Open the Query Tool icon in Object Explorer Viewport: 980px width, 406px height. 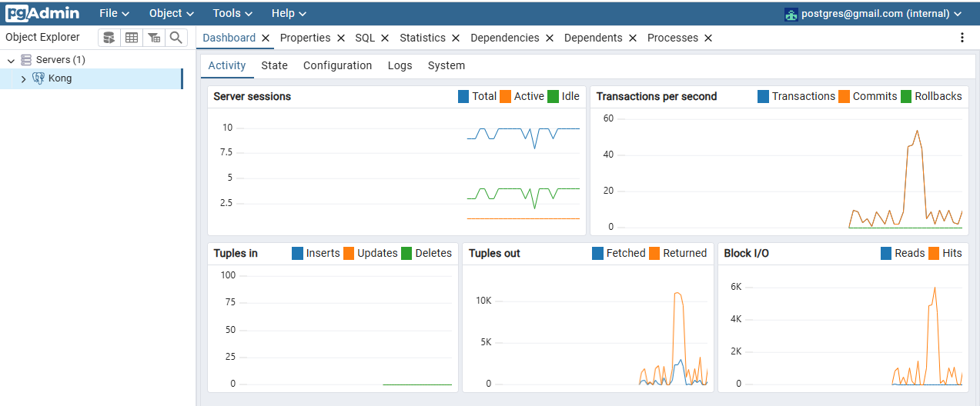[x=109, y=38]
